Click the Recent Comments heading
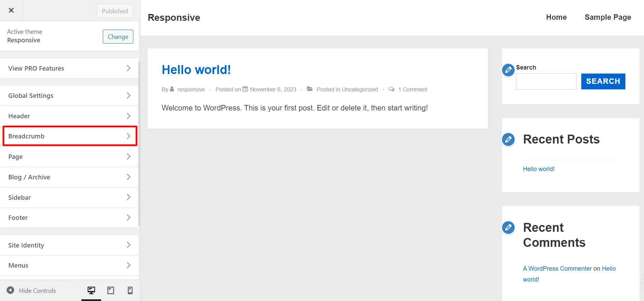The image size is (644, 301). [554, 235]
